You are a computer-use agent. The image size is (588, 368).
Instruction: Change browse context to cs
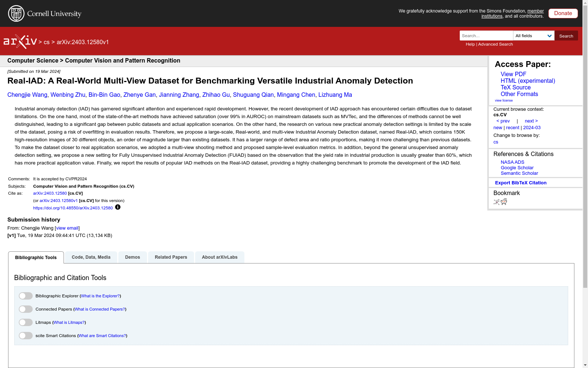(496, 142)
